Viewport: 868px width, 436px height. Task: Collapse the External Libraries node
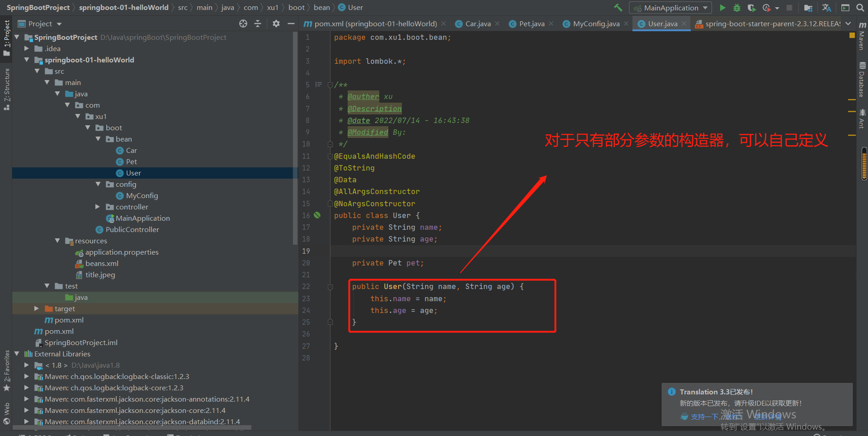tap(17, 354)
